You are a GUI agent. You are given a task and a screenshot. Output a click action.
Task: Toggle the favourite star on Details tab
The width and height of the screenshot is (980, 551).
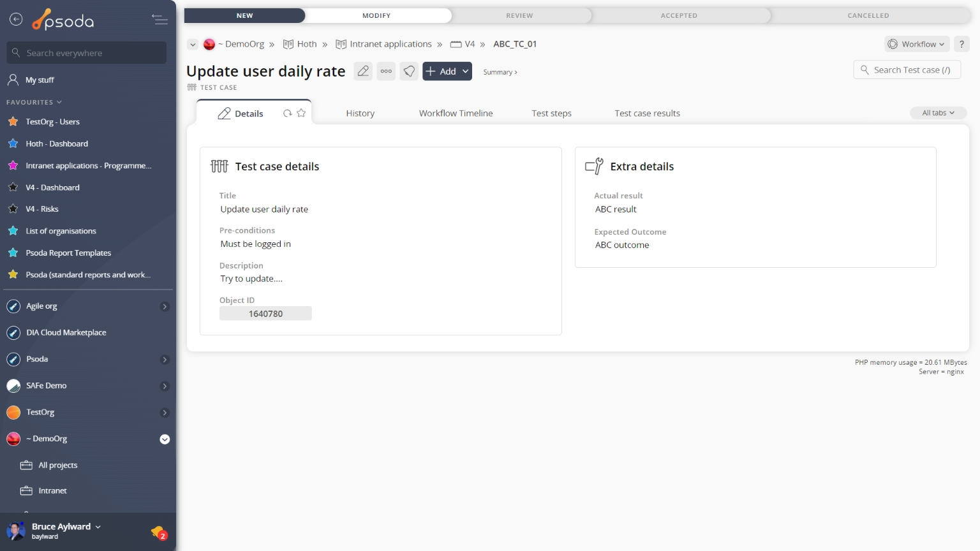click(x=301, y=114)
